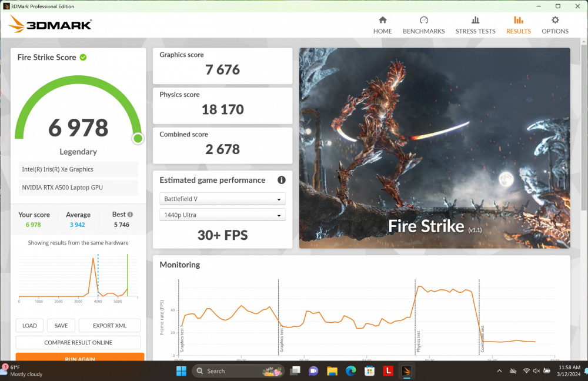Screen dimensions: 588x381
Task: Show hidden system tray icons
Action: click(x=499, y=371)
